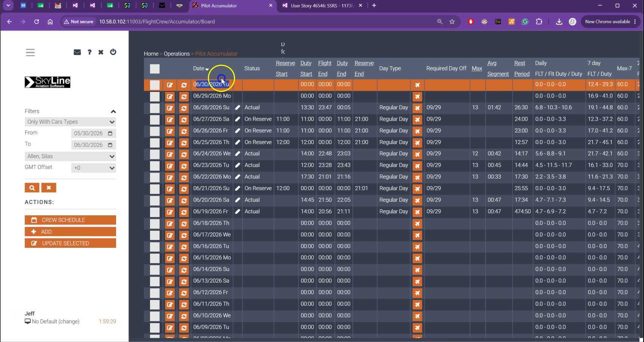Edit the 06/30/2026 Tu row
Viewport: 644px width, 342px height.
click(x=170, y=85)
